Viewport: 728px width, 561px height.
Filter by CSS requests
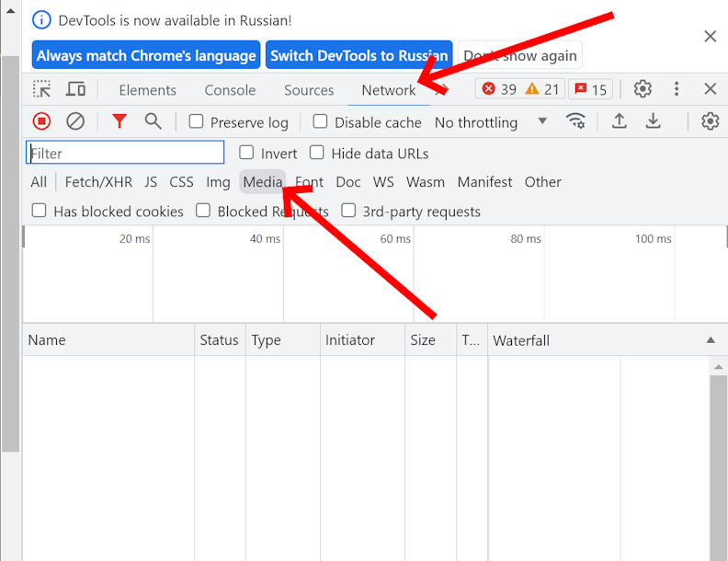pos(181,181)
